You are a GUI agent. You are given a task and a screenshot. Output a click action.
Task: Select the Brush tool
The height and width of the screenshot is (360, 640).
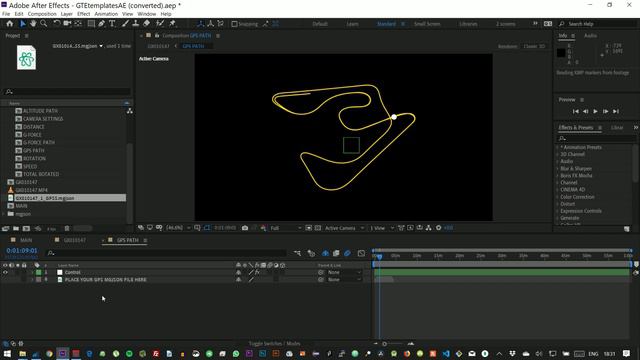point(125,24)
